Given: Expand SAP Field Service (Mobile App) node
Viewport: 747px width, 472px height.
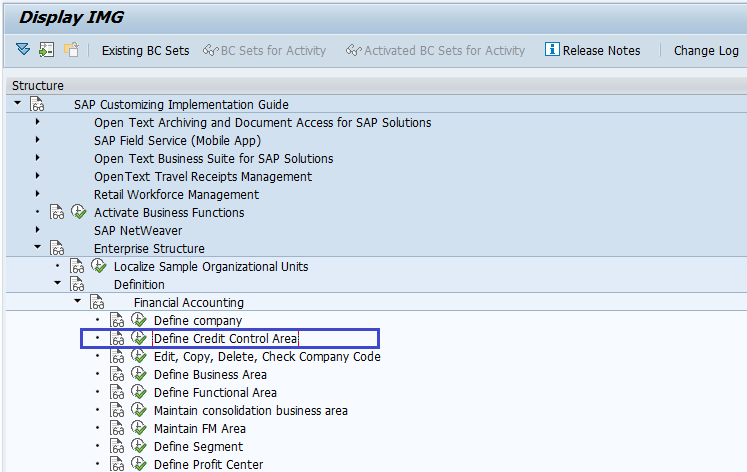Looking at the screenshot, I should (38, 140).
